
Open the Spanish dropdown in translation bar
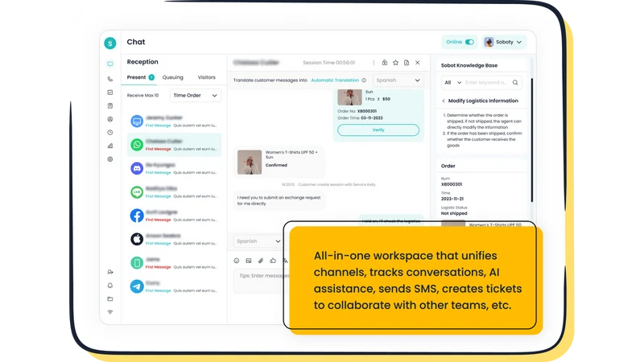click(x=398, y=80)
